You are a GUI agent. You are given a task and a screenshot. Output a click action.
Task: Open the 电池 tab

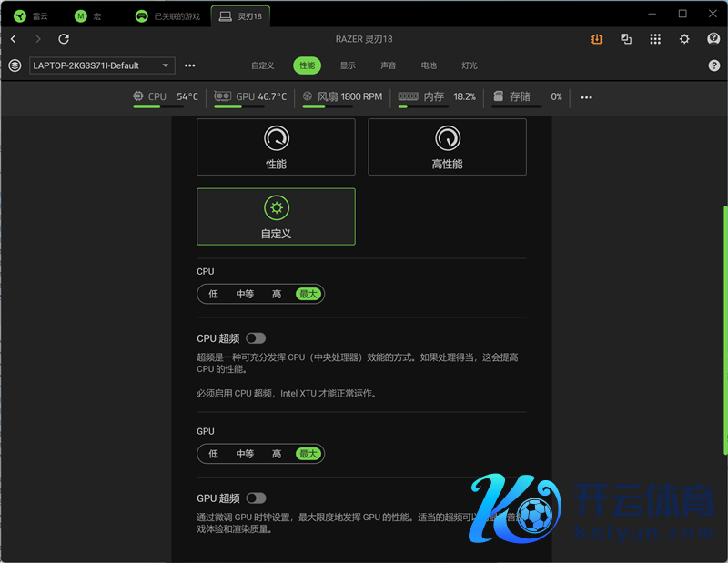click(429, 65)
